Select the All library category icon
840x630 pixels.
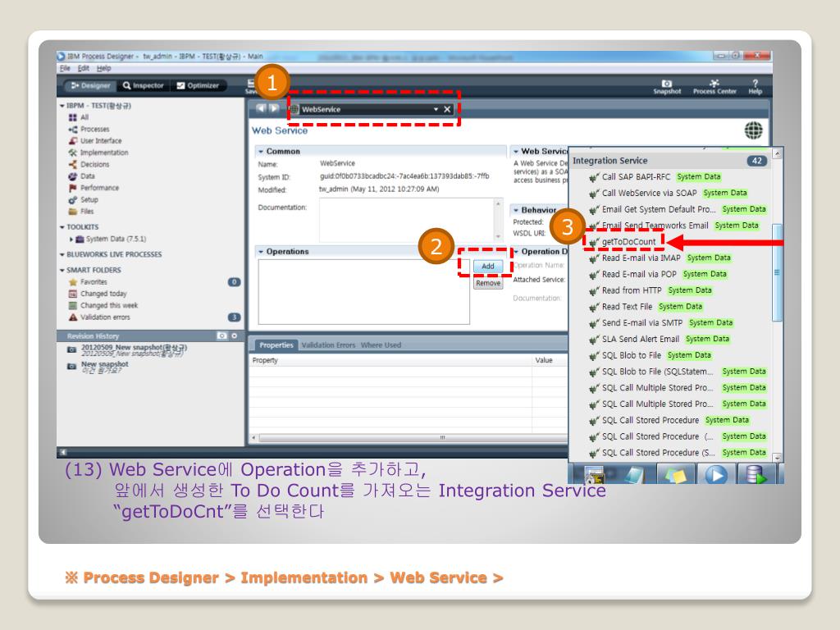point(72,117)
